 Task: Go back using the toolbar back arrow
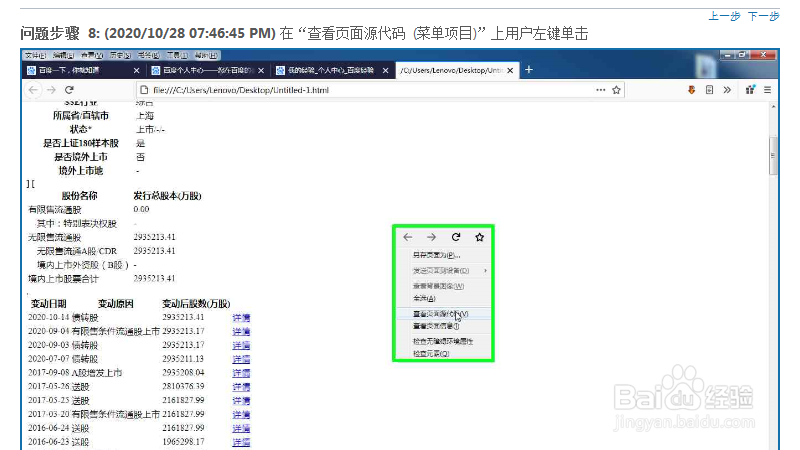[x=33, y=90]
